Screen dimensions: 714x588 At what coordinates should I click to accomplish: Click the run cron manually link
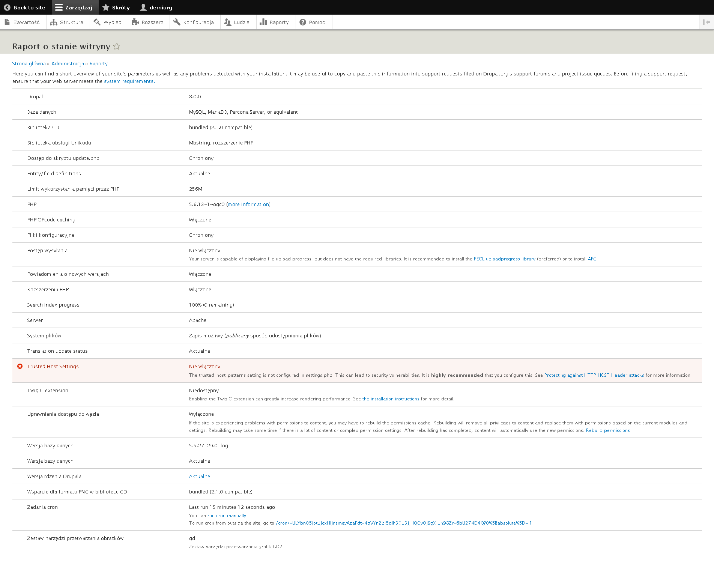coord(226,515)
